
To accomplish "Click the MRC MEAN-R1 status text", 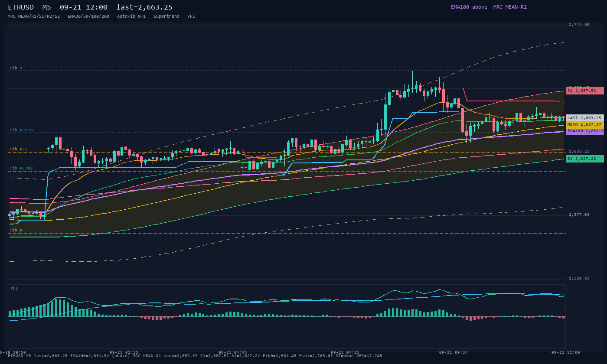I will pyautogui.click(x=510, y=7).
